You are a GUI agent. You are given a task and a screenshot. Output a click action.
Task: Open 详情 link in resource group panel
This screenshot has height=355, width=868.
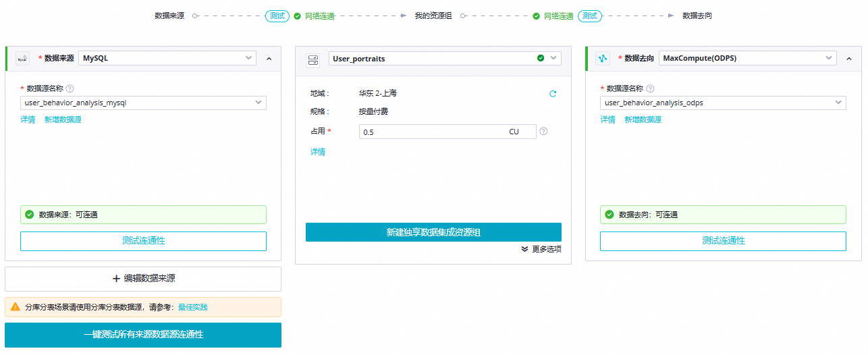pyautogui.click(x=318, y=152)
